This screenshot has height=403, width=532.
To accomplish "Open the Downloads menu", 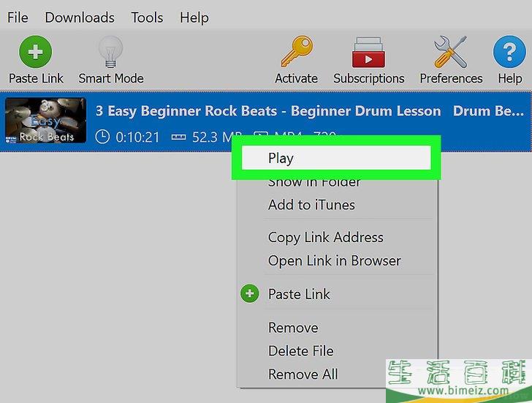I will pos(80,17).
